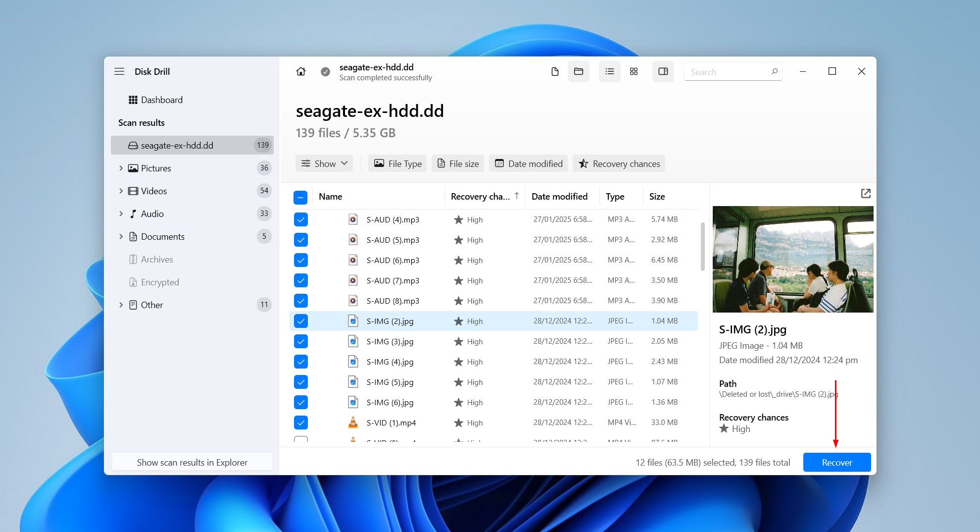Click the train window preview thumbnail
980x532 pixels.
[793, 259]
